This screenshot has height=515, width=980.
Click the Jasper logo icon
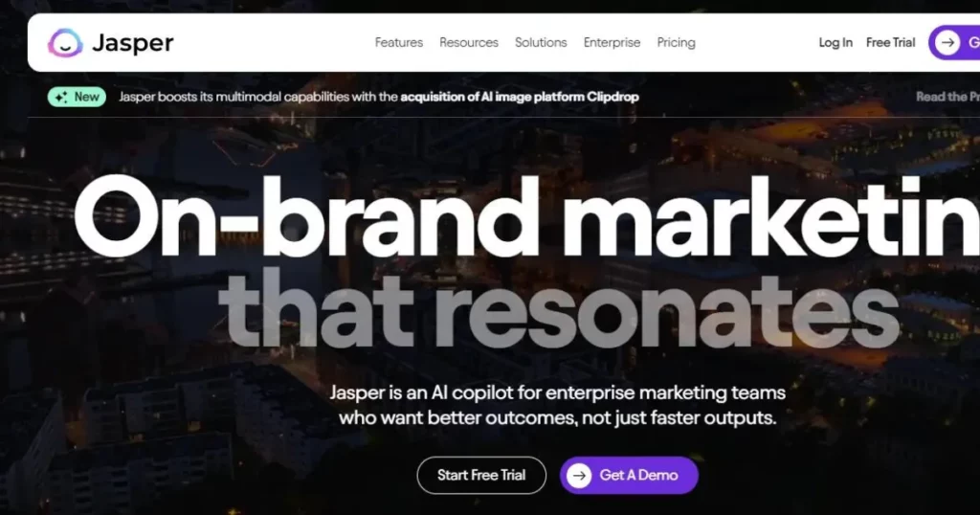click(65, 42)
